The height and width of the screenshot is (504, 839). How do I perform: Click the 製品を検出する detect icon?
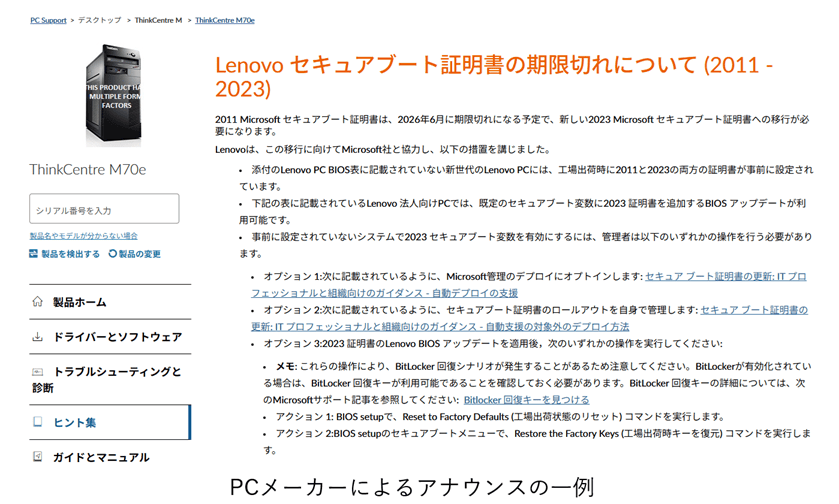coord(34,254)
